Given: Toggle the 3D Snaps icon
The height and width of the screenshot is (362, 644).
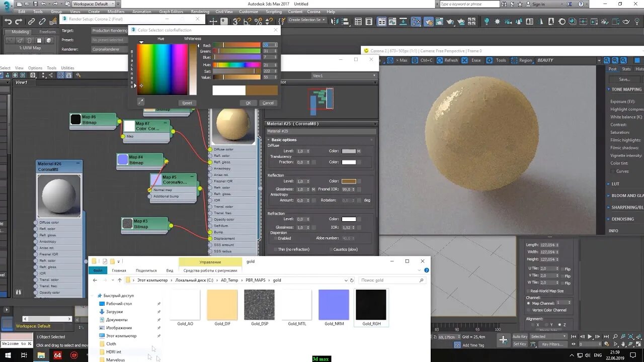Looking at the screenshot, I should pos(236,22).
